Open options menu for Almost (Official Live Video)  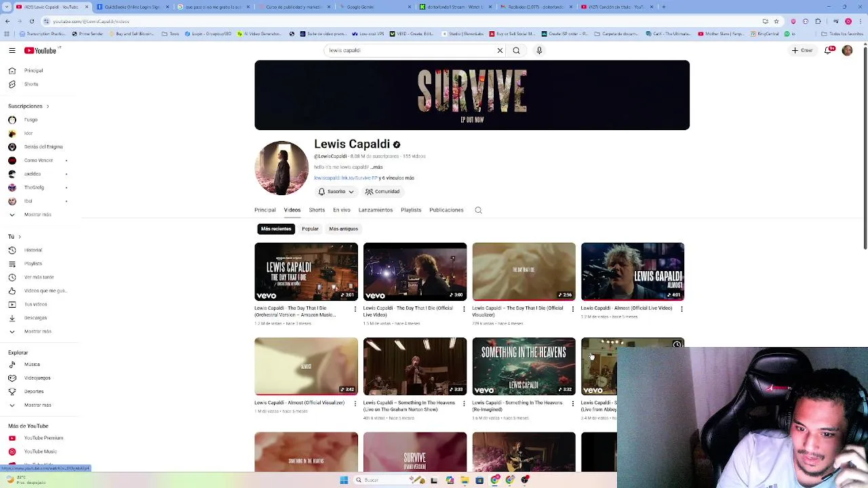pos(682,309)
